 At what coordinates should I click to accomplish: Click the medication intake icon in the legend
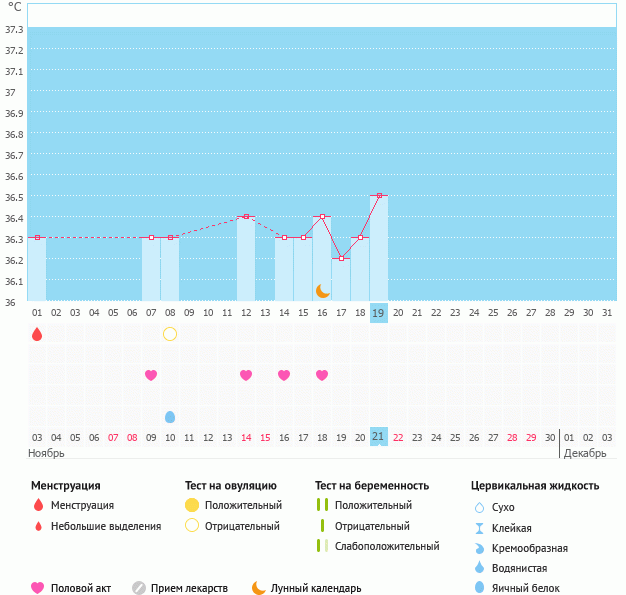pos(139,588)
